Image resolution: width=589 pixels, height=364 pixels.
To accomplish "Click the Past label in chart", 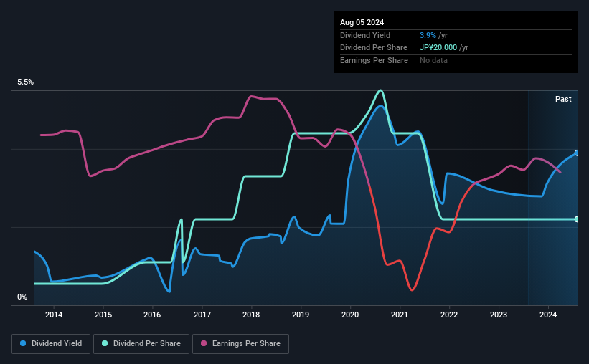I will coord(563,99).
